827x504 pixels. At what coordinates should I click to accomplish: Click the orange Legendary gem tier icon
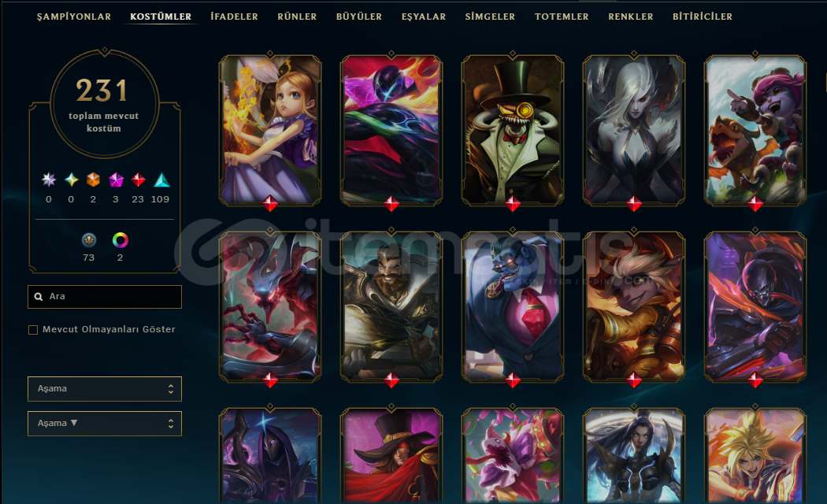pyautogui.click(x=94, y=180)
